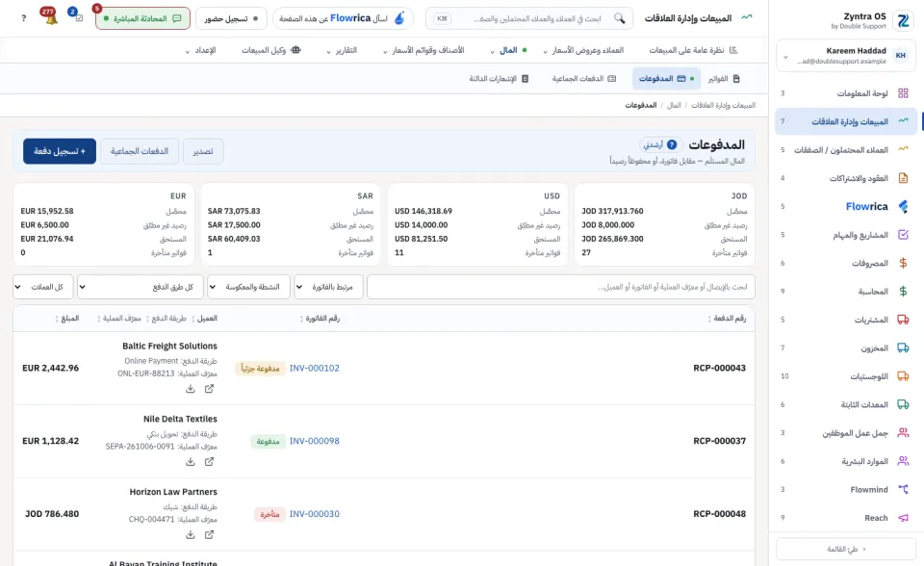The width and height of the screenshot is (924, 566).
Task: Click the search magnifier icon in top bar
Action: coord(619,18)
